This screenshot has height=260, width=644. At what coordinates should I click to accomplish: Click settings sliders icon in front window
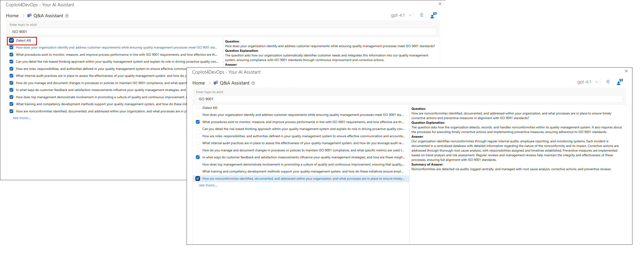(x=608, y=82)
